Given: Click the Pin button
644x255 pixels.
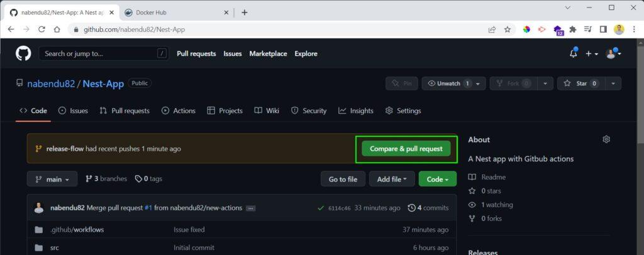Looking at the screenshot, I should click(x=402, y=84).
